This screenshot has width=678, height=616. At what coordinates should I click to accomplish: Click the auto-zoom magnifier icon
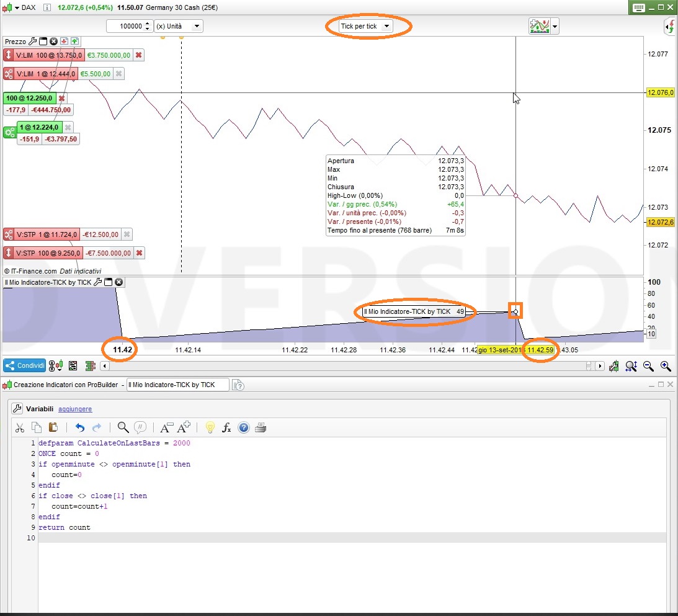point(631,366)
